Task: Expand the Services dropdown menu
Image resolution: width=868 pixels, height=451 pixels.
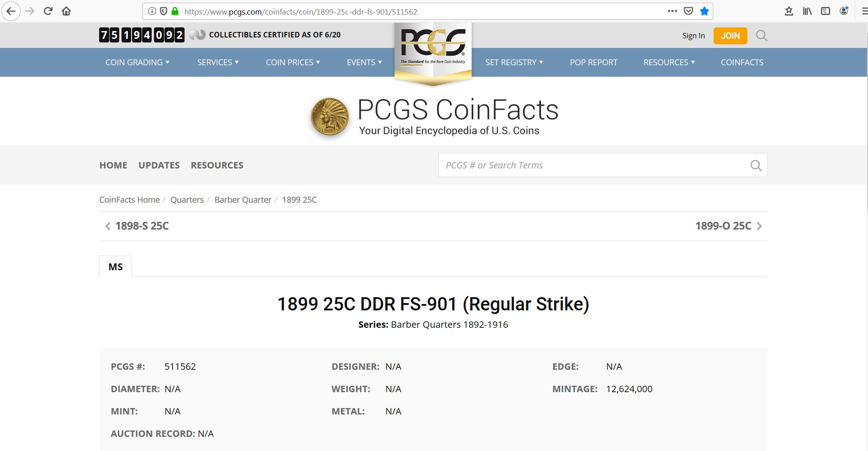Action: [218, 62]
